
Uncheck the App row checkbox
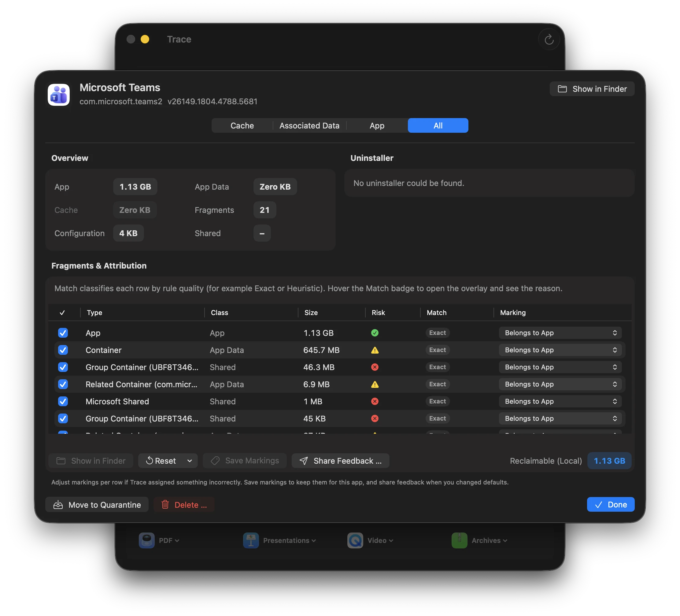click(x=63, y=333)
